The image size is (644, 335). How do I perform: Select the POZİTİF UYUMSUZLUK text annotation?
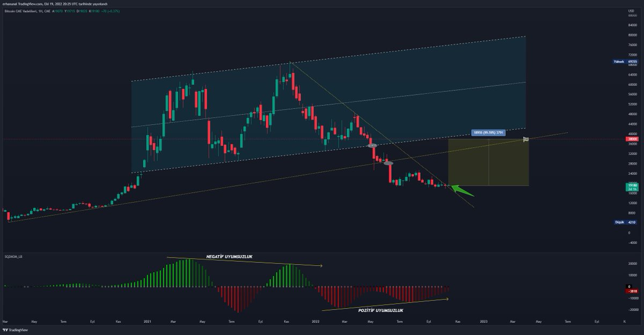click(x=381, y=309)
